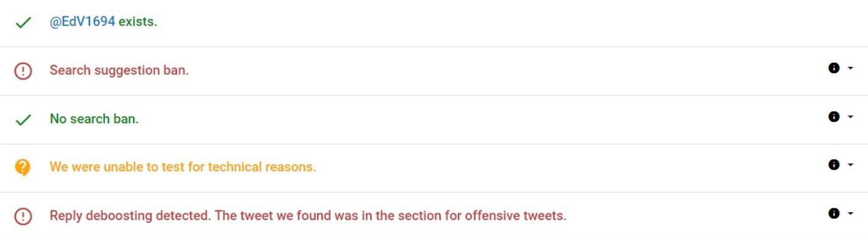This screenshot has height=240, width=868.
Task: Click the green checkmark next to No search ban
Action: coord(23,120)
